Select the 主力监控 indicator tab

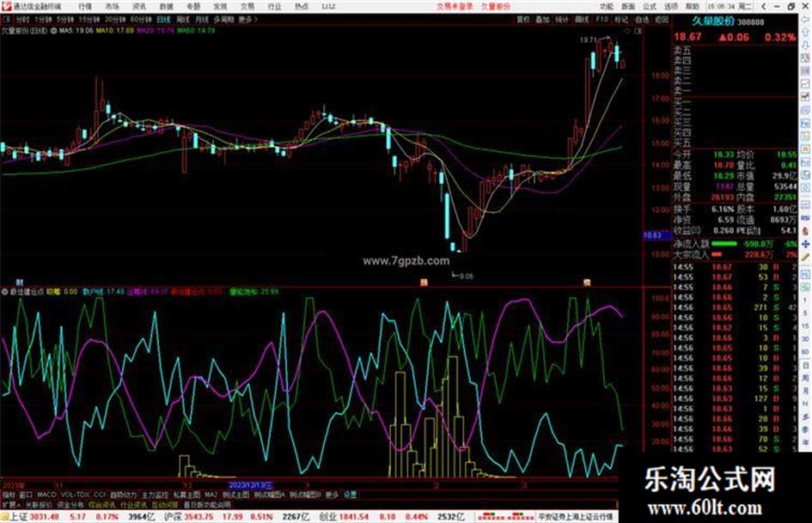[x=155, y=495]
